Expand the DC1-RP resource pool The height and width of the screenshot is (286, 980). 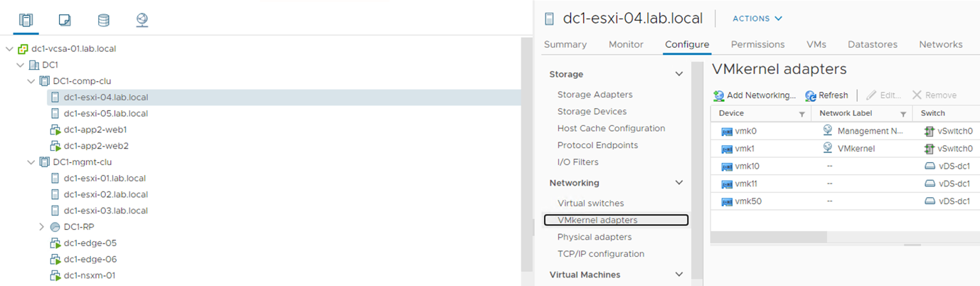click(41, 227)
